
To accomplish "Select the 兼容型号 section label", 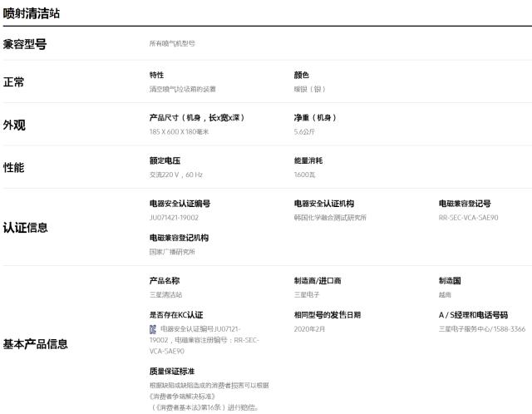I will [x=24, y=44].
